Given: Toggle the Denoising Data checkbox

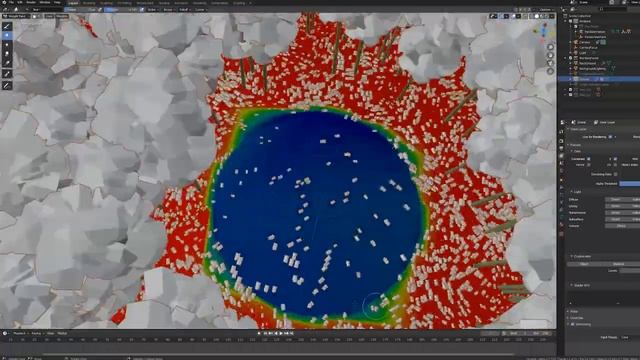Looking at the screenshot, I should click(616, 174).
